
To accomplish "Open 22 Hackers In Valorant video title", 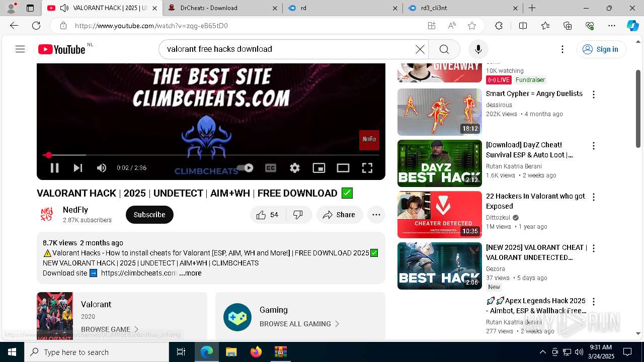I will coord(535,201).
